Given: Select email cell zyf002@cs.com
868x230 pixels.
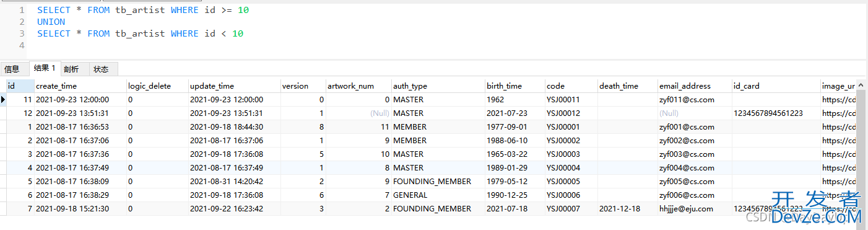Looking at the screenshot, I should point(694,140).
